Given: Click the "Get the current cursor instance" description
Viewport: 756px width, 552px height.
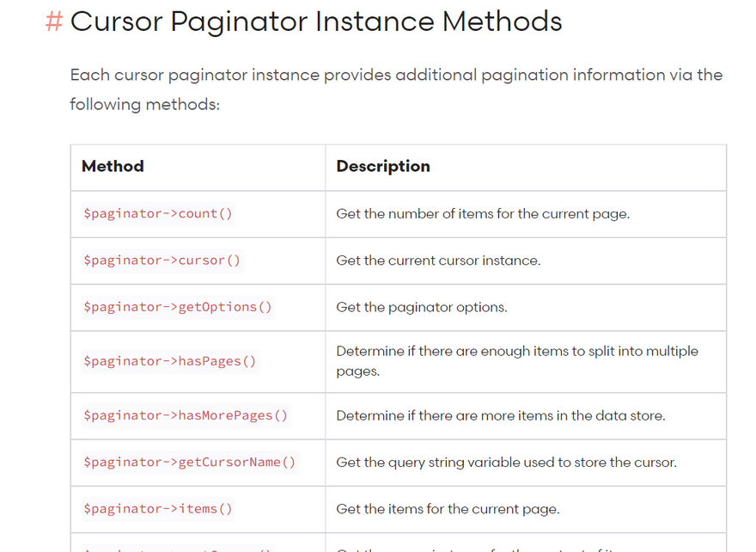Looking at the screenshot, I should (438, 261).
